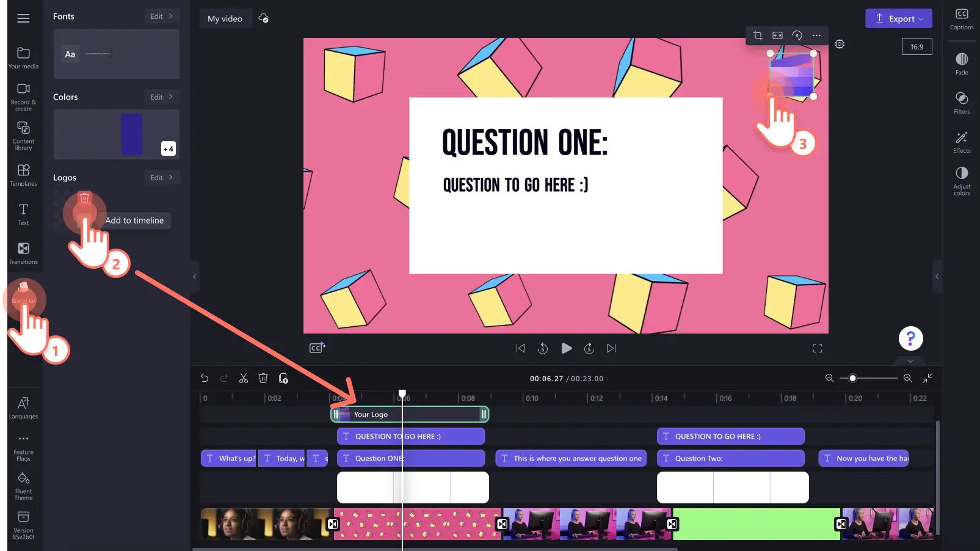This screenshot has width=980, height=551.
Task: Check cloud sync status icon
Action: pos(264,18)
